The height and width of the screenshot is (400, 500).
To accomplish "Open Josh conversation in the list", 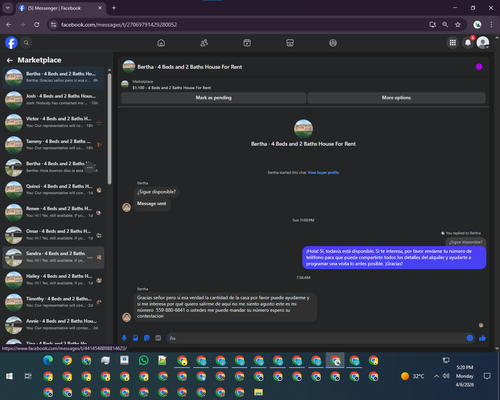I will pos(53,99).
